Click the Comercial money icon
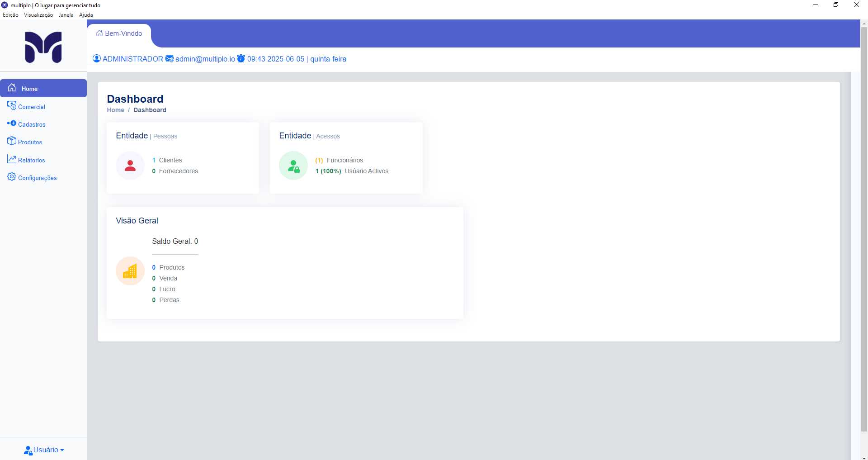This screenshot has width=868, height=460. point(12,105)
